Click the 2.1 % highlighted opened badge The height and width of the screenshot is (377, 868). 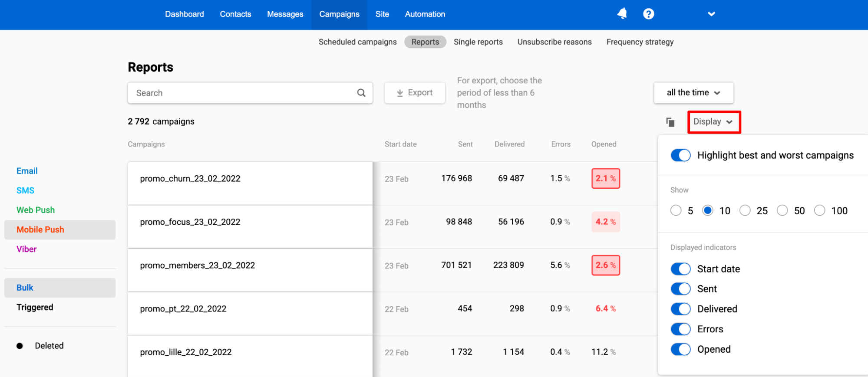click(x=605, y=179)
